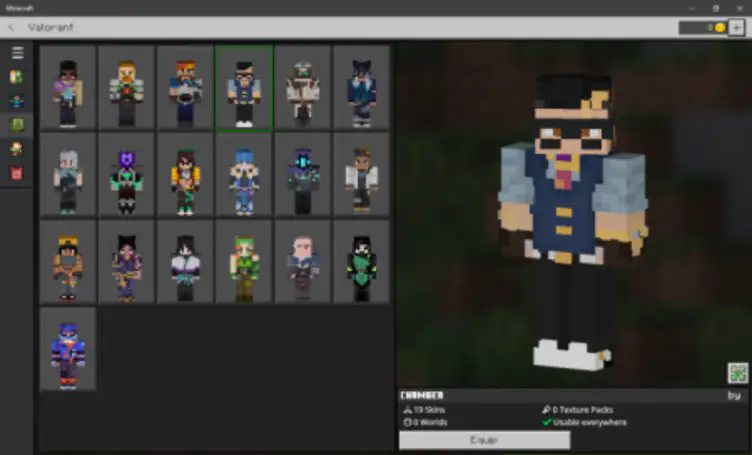The width and height of the screenshot is (752, 455).
Task: Select the white-jacket skin
Action: [x=361, y=175]
